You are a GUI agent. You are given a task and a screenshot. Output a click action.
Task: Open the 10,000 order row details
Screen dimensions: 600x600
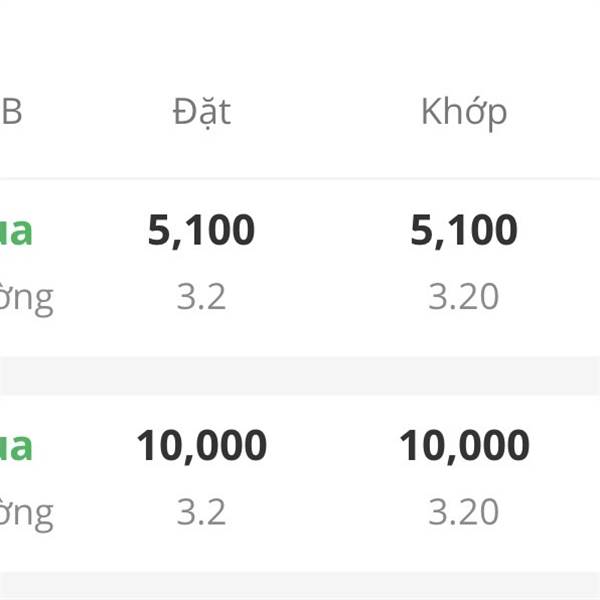click(330, 480)
